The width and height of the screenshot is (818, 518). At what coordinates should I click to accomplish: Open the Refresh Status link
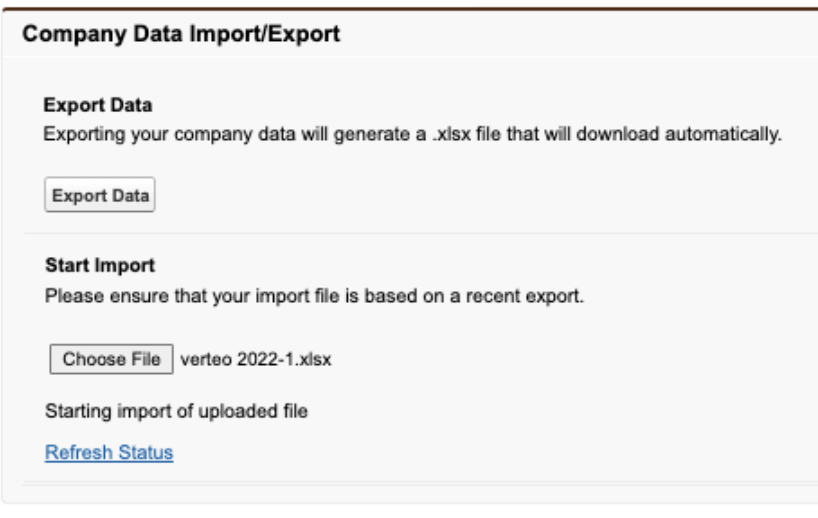pyautogui.click(x=109, y=453)
